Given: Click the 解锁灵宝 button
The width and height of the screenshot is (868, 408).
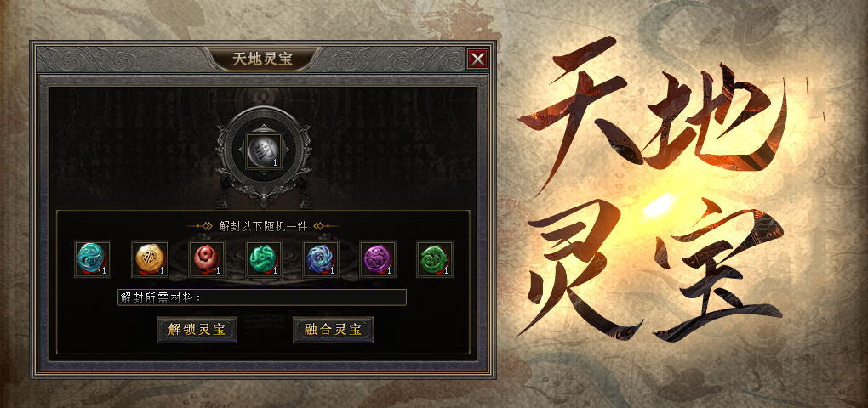Looking at the screenshot, I should [x=197, y=330].
